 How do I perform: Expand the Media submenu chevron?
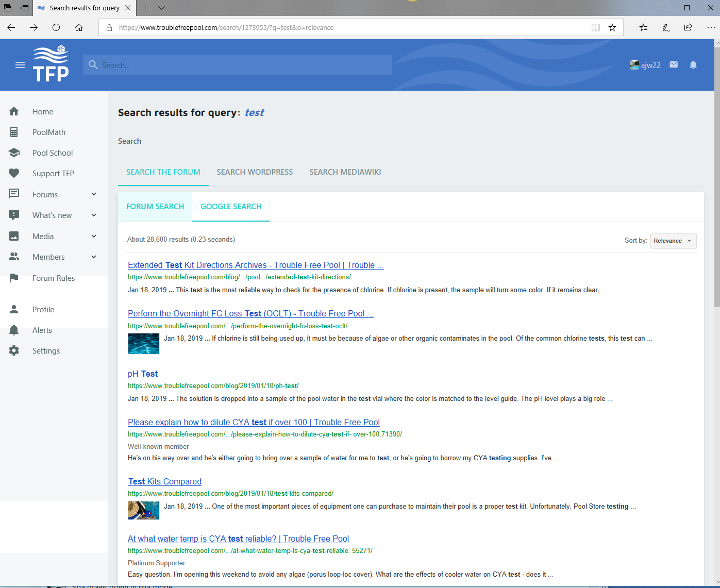coord(94,236)
